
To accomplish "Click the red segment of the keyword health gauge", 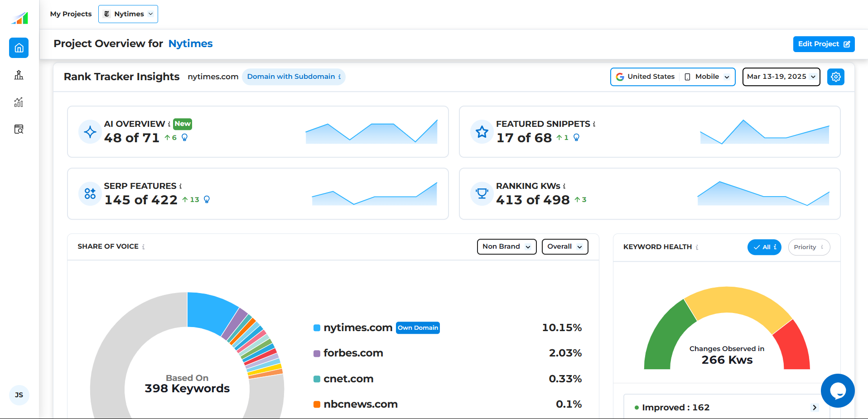I will coord(795,347).
